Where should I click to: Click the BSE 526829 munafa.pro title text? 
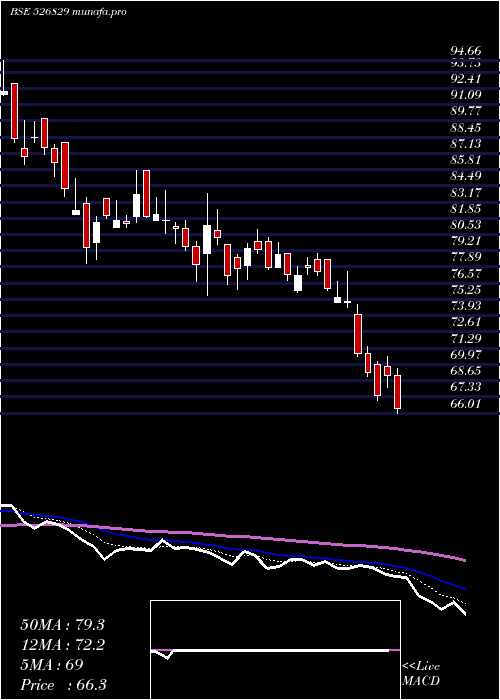coord(68,12)
